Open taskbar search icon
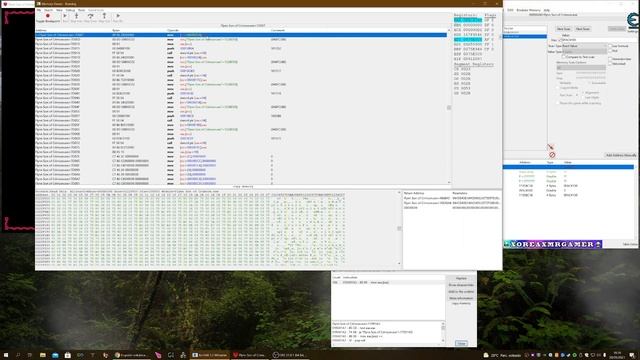Image resolution: width=640 pixels, height=360 pixels. [x=18, y=355]
